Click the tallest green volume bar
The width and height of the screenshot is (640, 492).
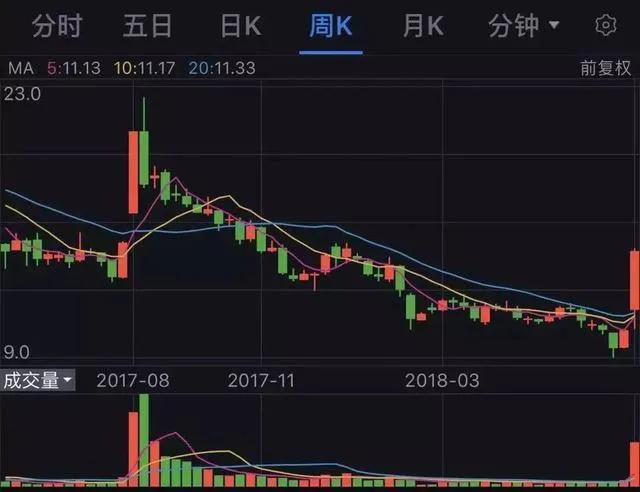tap(144, 440)
